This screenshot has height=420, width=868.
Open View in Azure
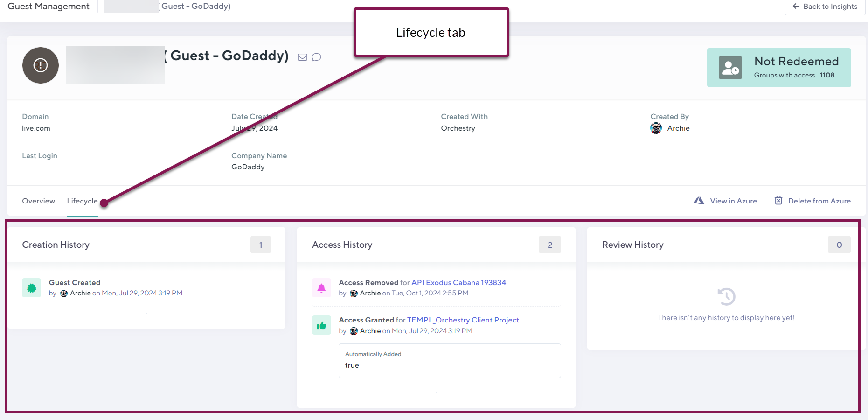click(x=733, y=201)
